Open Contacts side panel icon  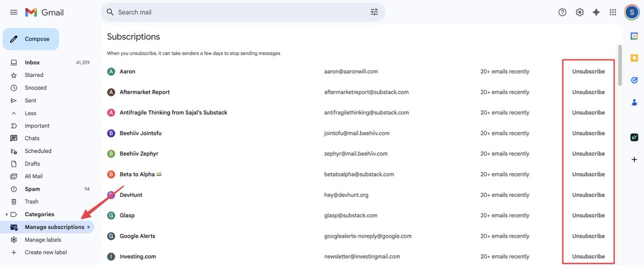pyautogui.click(x=634, y=102)
